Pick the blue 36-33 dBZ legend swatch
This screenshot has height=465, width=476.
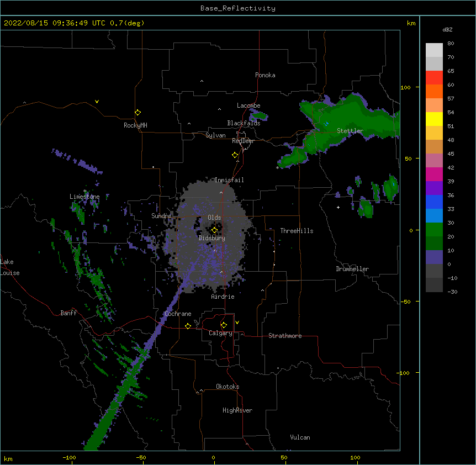tap(434, 202)
